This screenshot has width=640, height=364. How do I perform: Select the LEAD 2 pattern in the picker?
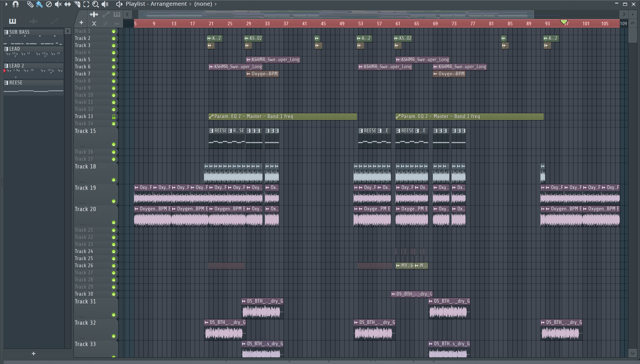click(x=34, y=71)
